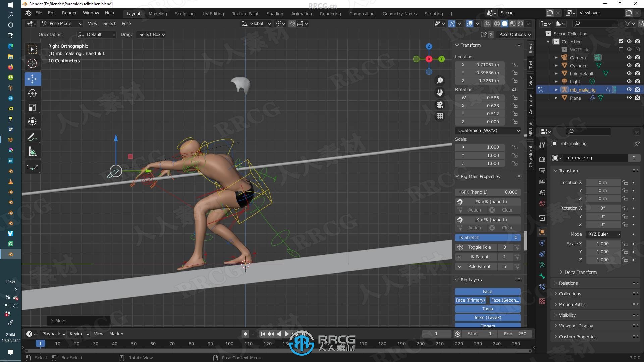Select the Breakdowner pose tool
644x362 pixels.
[32, 167]
